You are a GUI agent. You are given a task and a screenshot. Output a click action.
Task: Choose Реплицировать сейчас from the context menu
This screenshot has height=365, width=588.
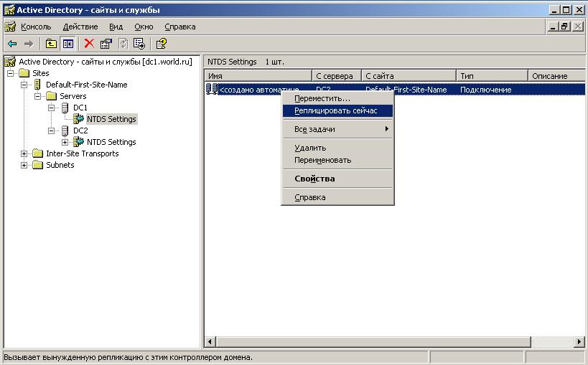(x=337, y=110)
